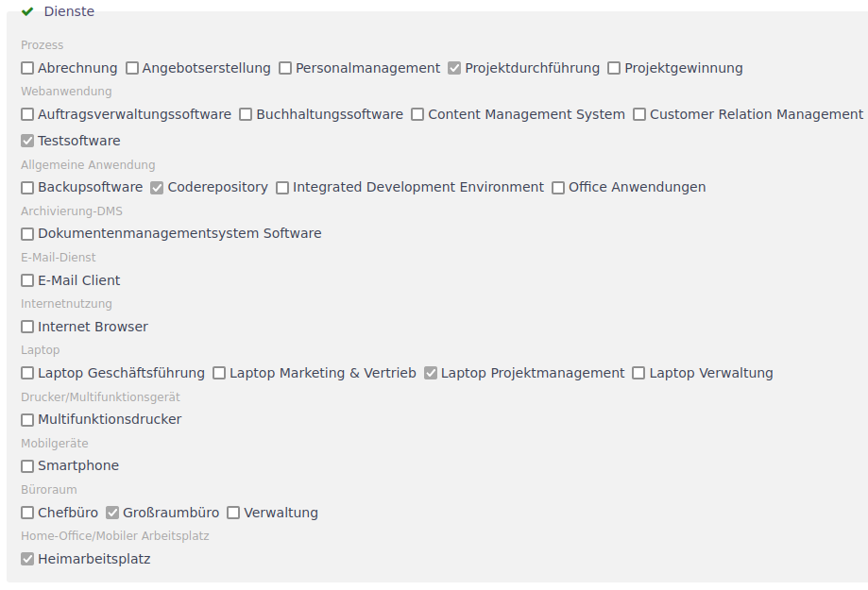The image size is (868, 590).
Task: Uncheck Projektdurchführung
Action: pyautogui.click(x=454, y=68)
